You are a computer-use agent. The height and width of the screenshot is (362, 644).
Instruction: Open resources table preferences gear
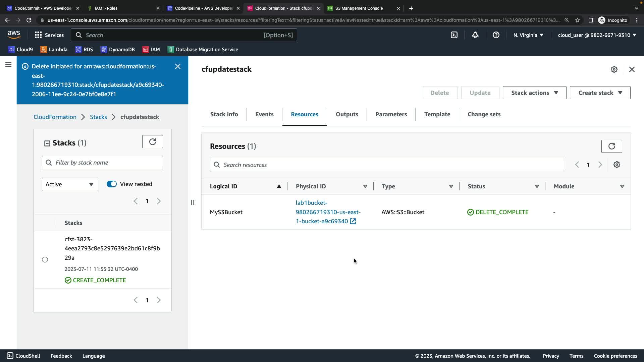coord(616,165)
